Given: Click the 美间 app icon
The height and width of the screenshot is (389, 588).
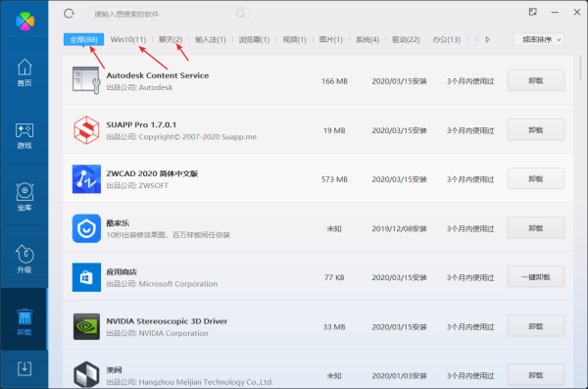Looking at the screenshot, I should pyautogui.click(x=86, y=374).
